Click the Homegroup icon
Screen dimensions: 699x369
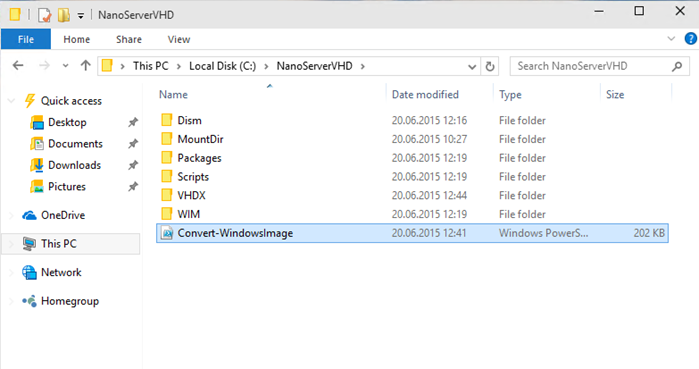click(x=29, y=301)
